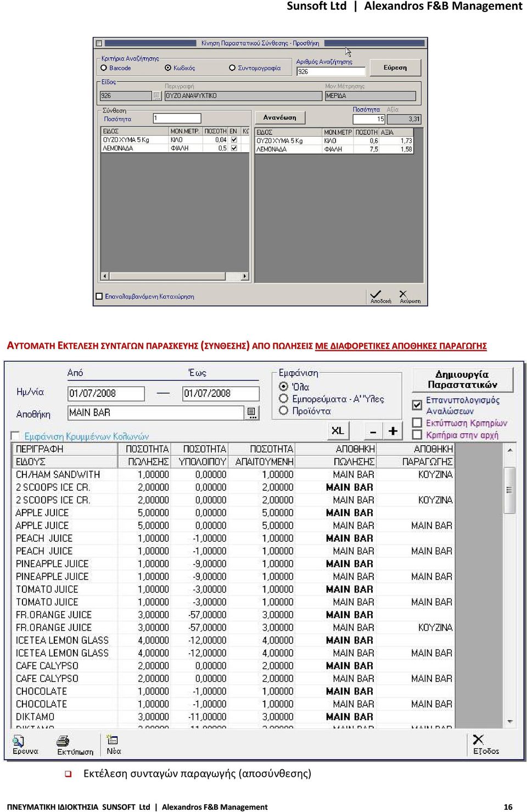Click the 1,73 value cell

pos(396,141)
